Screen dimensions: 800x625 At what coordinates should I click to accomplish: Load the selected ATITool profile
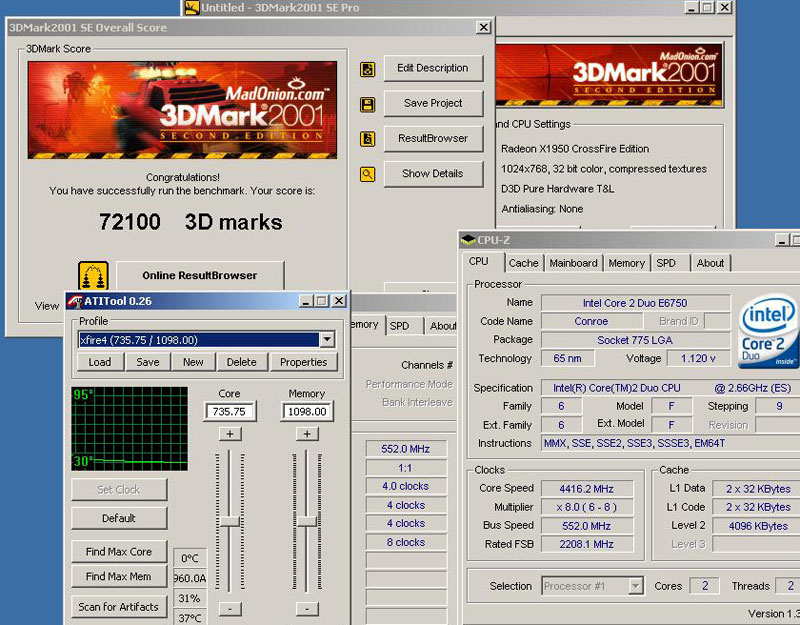[x=100, y=362]
